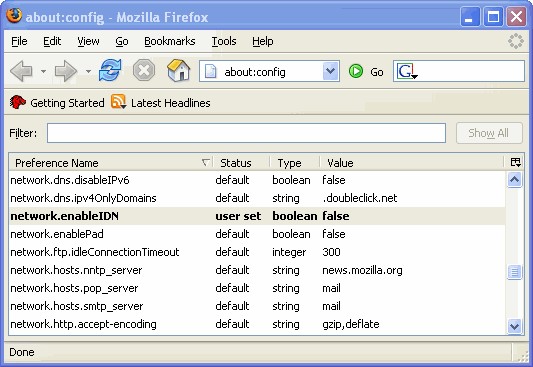The image size is (533, 367).
Task: Open the Google search engine selector
Action: (407, 71)
